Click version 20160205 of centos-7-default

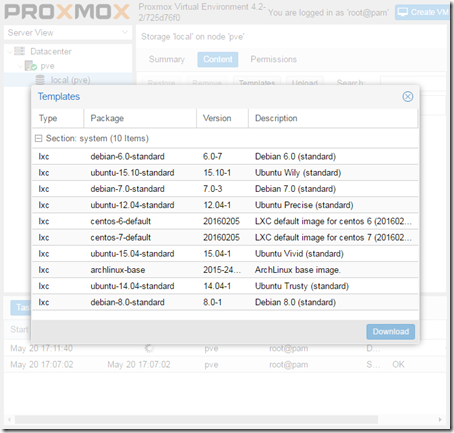(x=221, y=237)
